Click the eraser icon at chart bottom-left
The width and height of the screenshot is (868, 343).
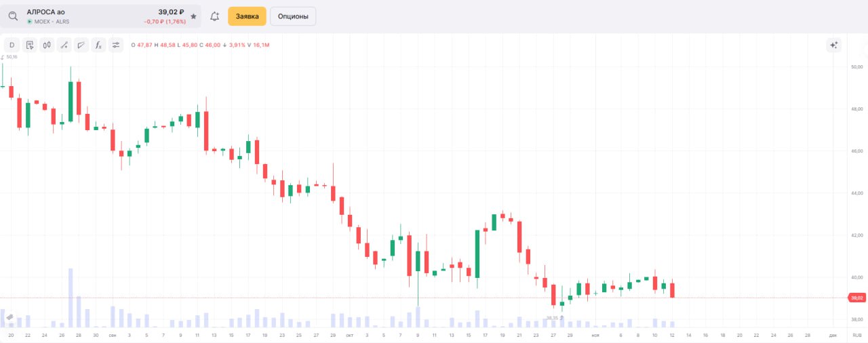pos(9,317)
